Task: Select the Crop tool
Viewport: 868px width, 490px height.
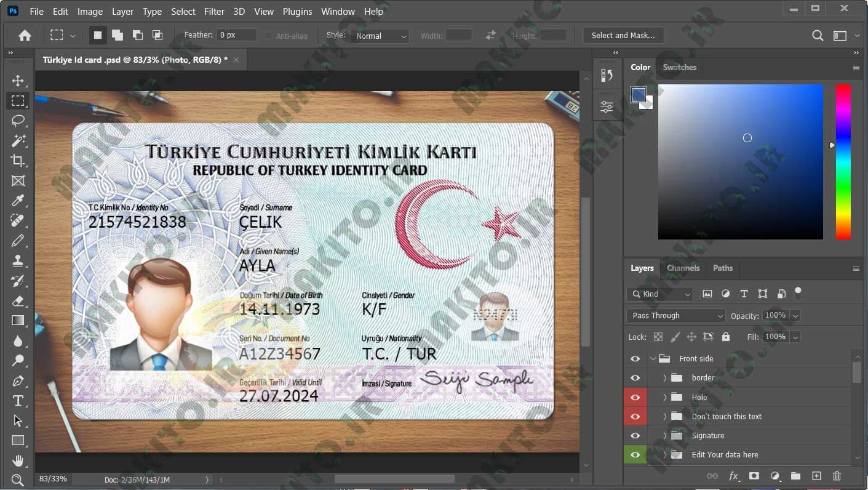Action: (18, 161)
